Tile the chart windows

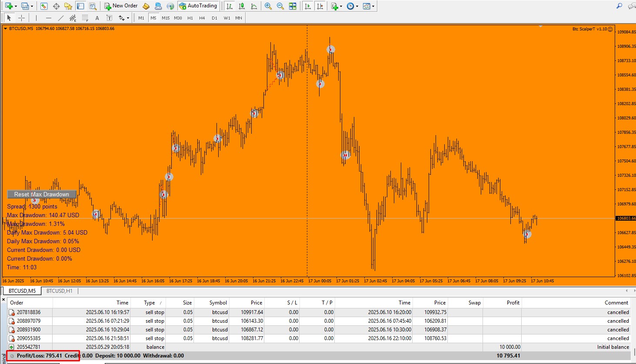click(293, 6)
